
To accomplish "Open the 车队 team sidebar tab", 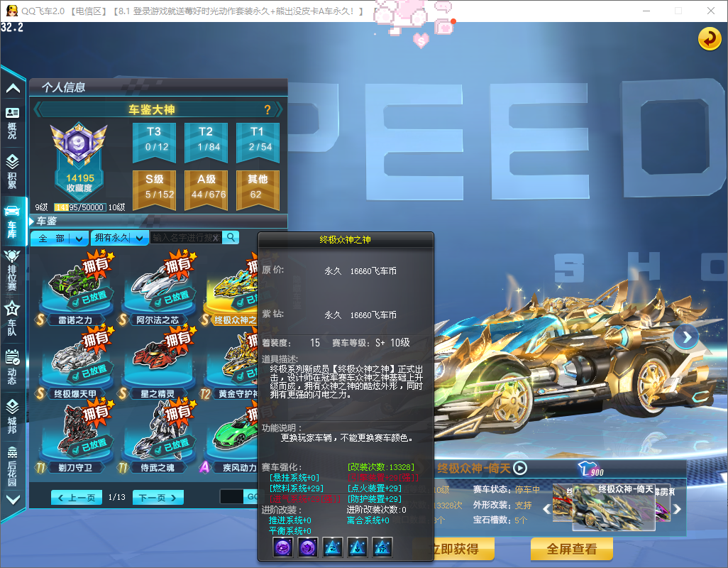I will coord(12,318).
